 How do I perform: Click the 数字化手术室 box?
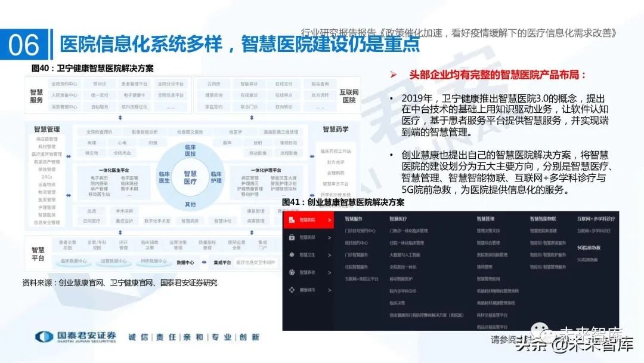pos(157,221)
